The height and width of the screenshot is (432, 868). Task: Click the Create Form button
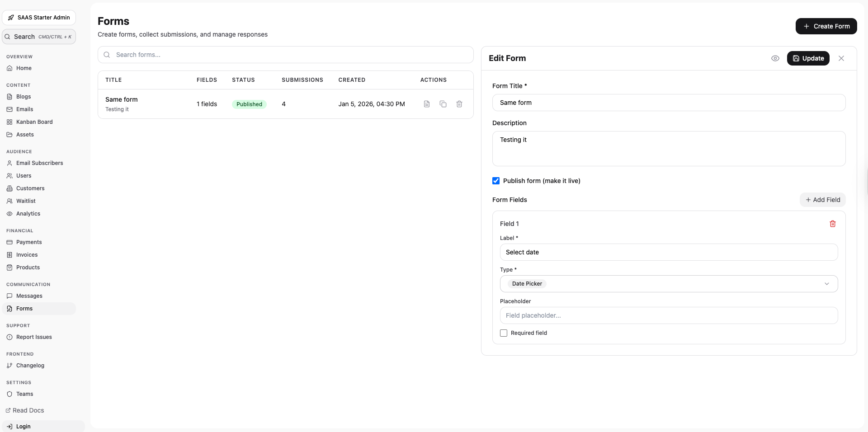(x=826, y=26)
